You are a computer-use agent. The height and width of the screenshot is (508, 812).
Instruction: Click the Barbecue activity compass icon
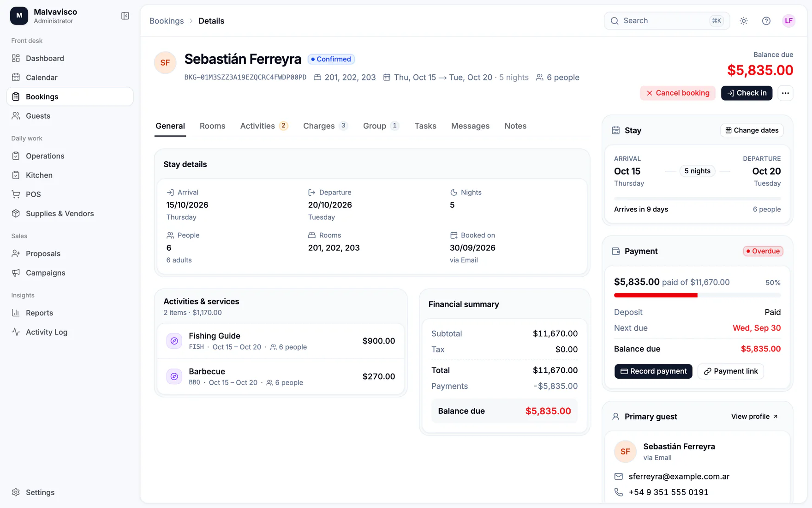click(174, 376)
